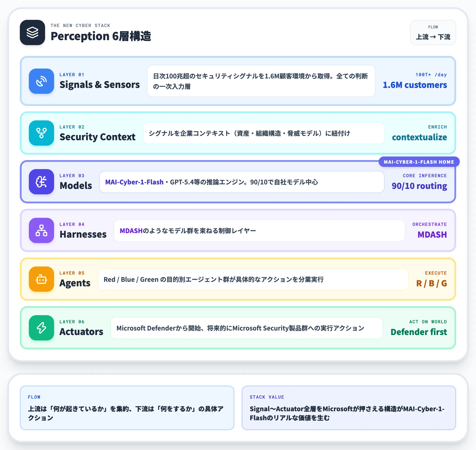Click the Harnesses network icon
476x450 pixels.
[x=41, y=230]
